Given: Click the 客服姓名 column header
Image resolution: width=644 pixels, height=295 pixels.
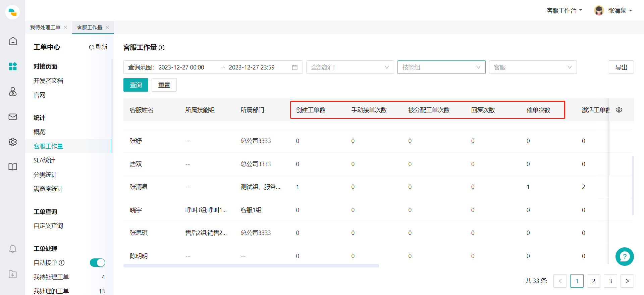Looking at the screenshot, I should click(142, 110).
